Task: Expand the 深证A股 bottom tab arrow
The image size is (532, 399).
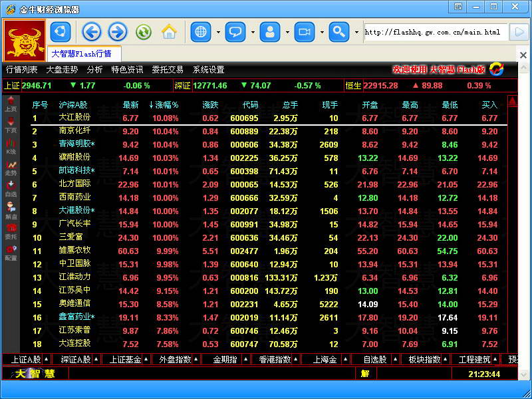Action: [x=96, y=359]
